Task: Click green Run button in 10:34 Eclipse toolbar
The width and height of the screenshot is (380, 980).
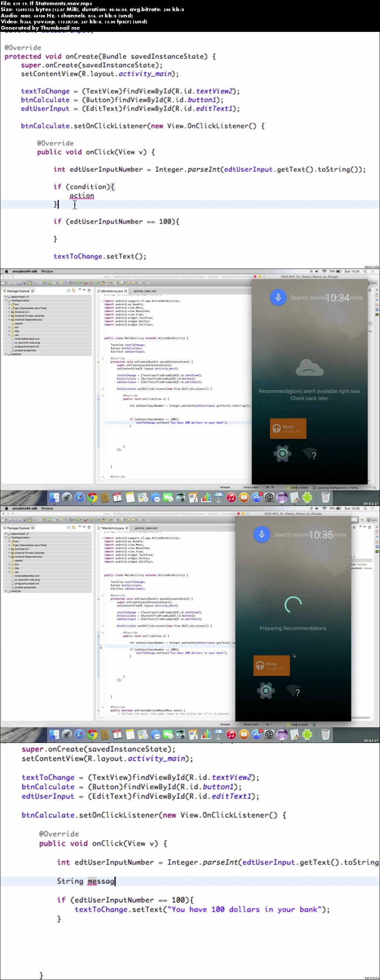Action: (x=78, y=283)
